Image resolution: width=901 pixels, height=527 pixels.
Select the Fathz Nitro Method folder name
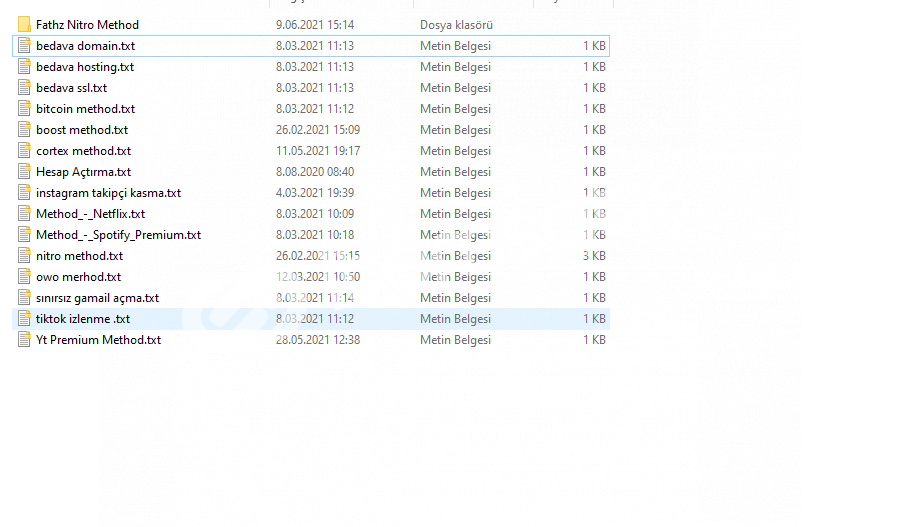[x=87, y=25]
